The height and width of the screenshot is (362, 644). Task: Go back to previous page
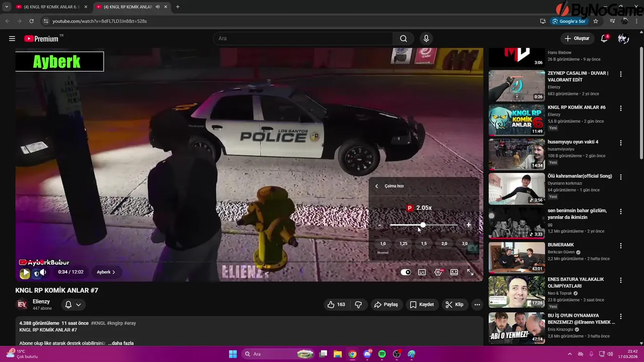7,21
